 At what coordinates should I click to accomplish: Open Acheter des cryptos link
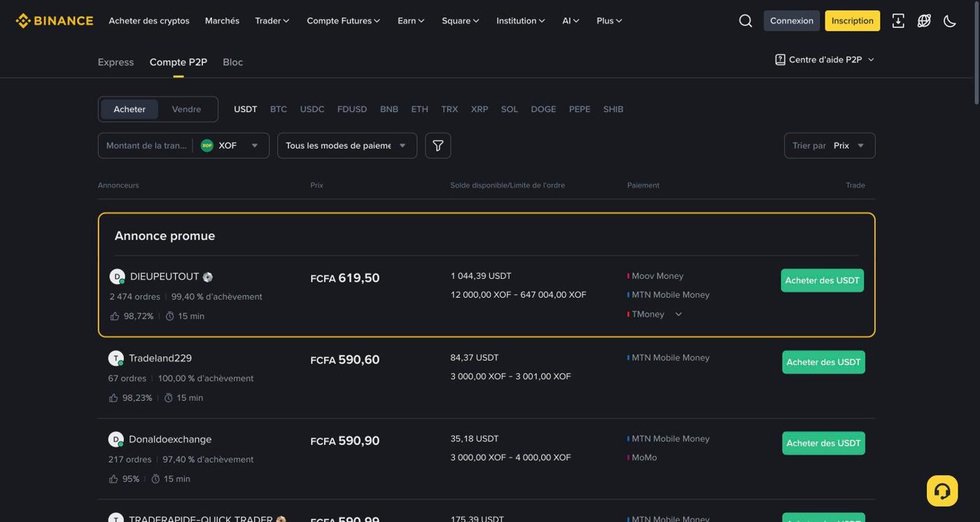point(149,21)
